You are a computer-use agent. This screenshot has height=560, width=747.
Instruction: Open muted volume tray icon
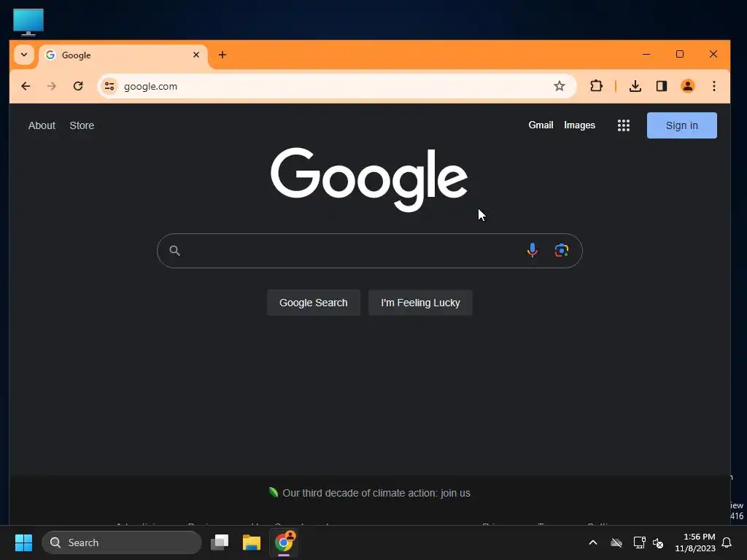(658, 542)
